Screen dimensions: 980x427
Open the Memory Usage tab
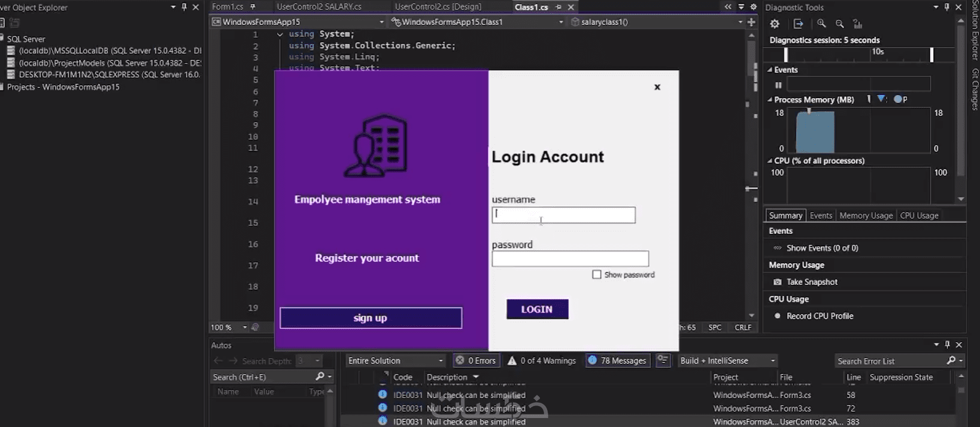(x=866, y=215)
